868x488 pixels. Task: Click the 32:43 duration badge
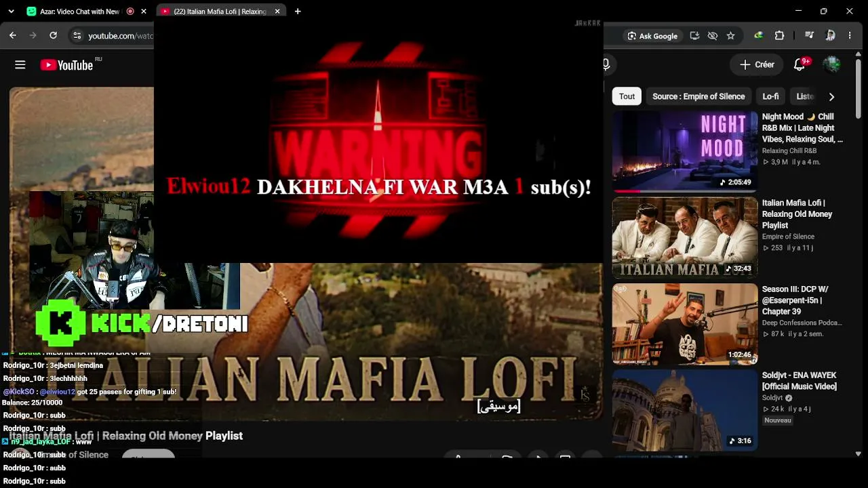coord(739,268)
